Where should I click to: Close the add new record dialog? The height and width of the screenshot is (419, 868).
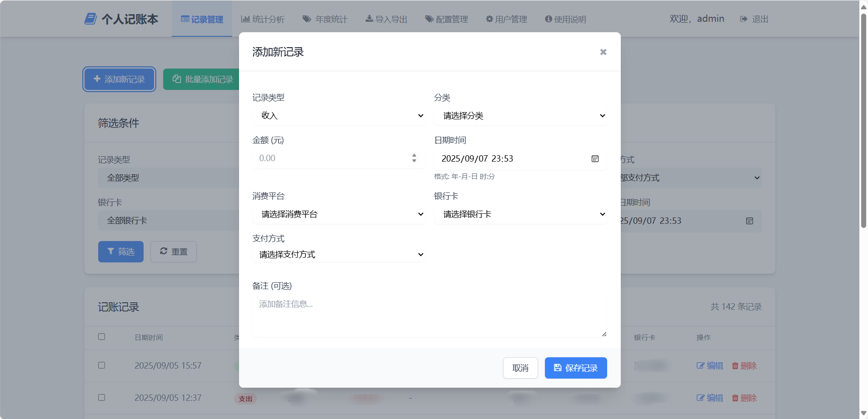(x=603, y=52)
